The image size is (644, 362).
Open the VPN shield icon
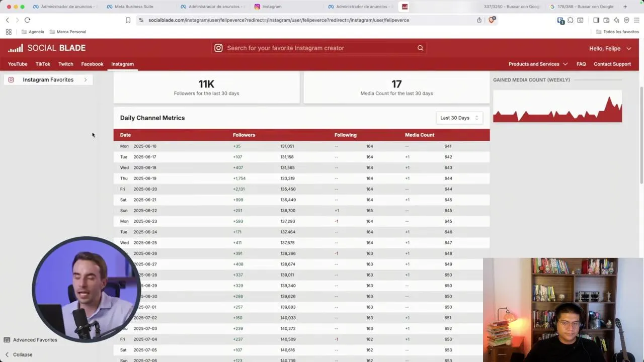(x=626, y=20)
